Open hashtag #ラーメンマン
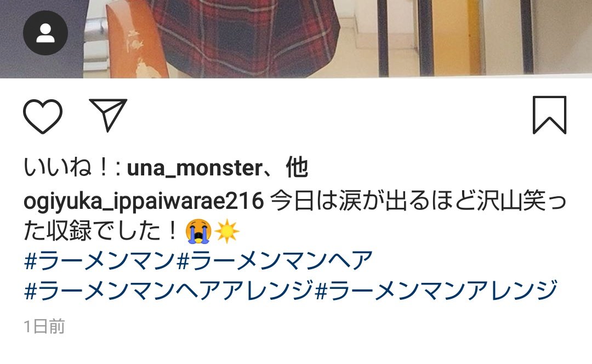Screen dimensions: 592x364 (x=99, y=260)
